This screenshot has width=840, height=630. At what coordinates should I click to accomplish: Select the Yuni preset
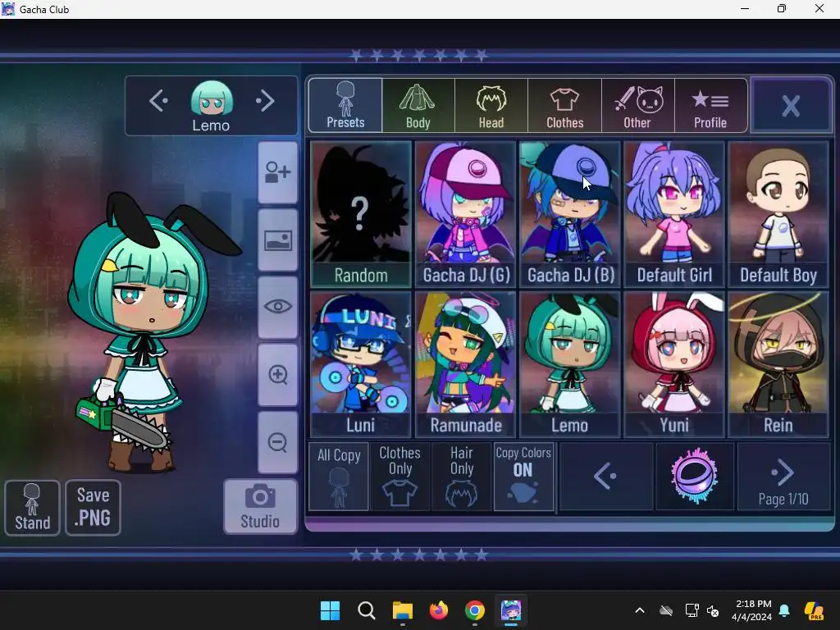(674, 364)
